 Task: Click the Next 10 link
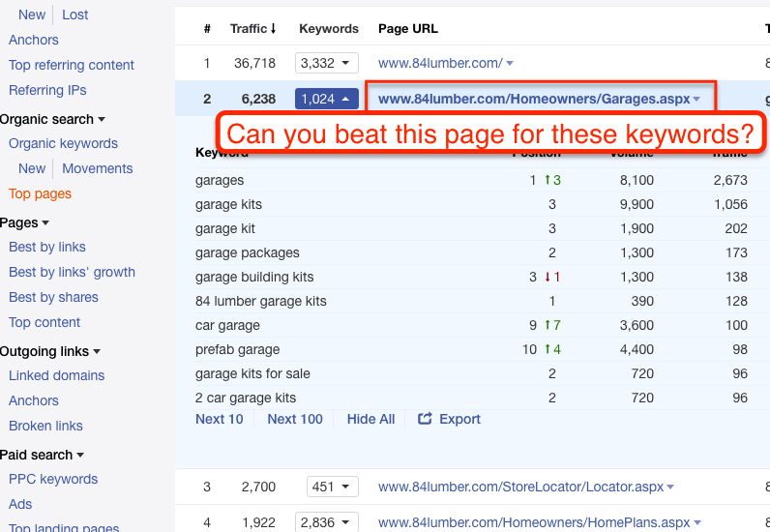point(219,419)
